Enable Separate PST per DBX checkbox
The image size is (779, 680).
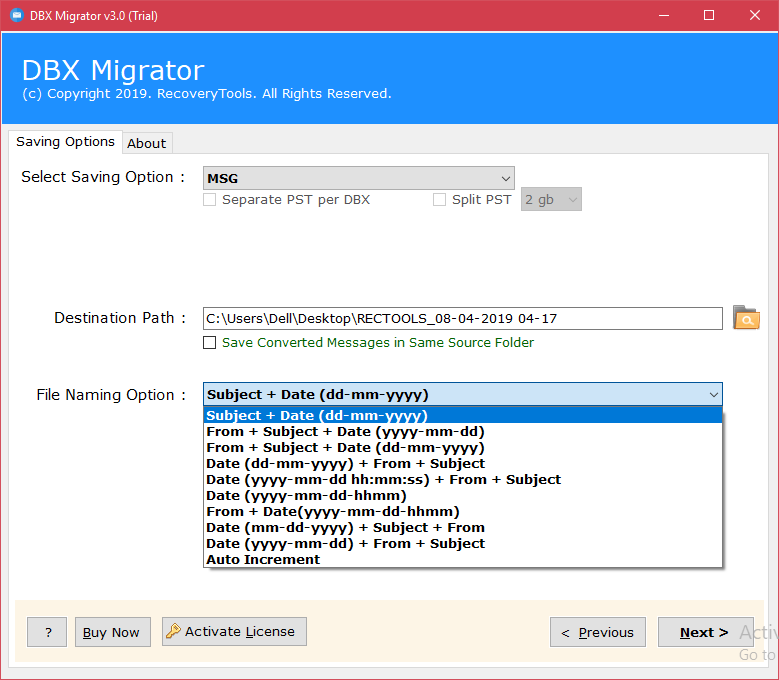(x=210, y=200)
